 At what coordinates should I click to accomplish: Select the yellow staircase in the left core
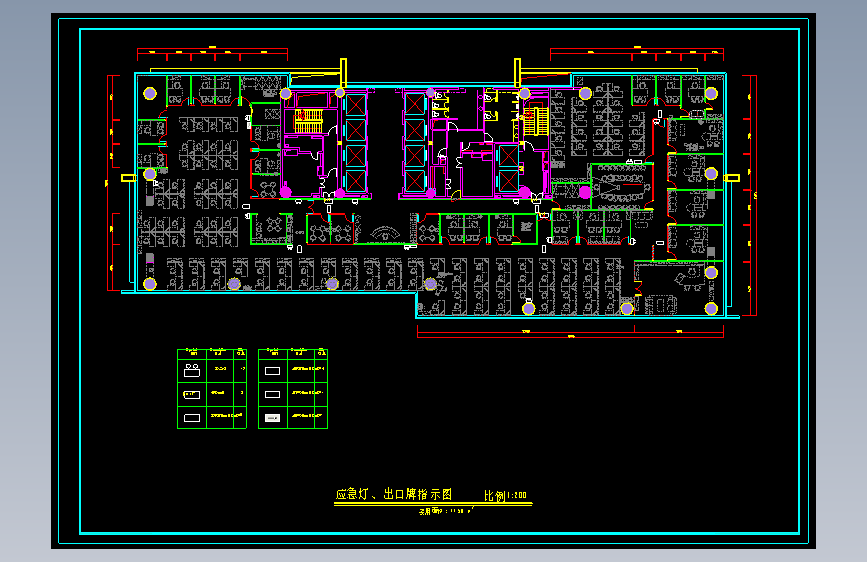coord(308,121)
